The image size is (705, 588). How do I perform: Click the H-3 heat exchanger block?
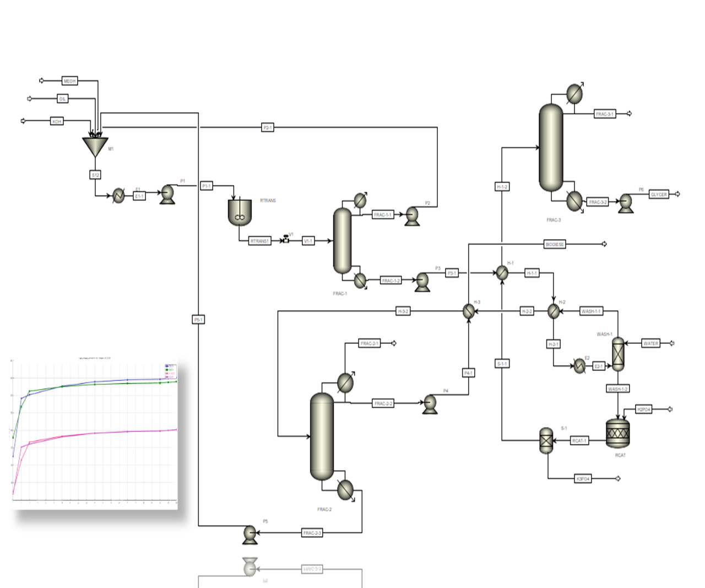(x=468, y=311)
